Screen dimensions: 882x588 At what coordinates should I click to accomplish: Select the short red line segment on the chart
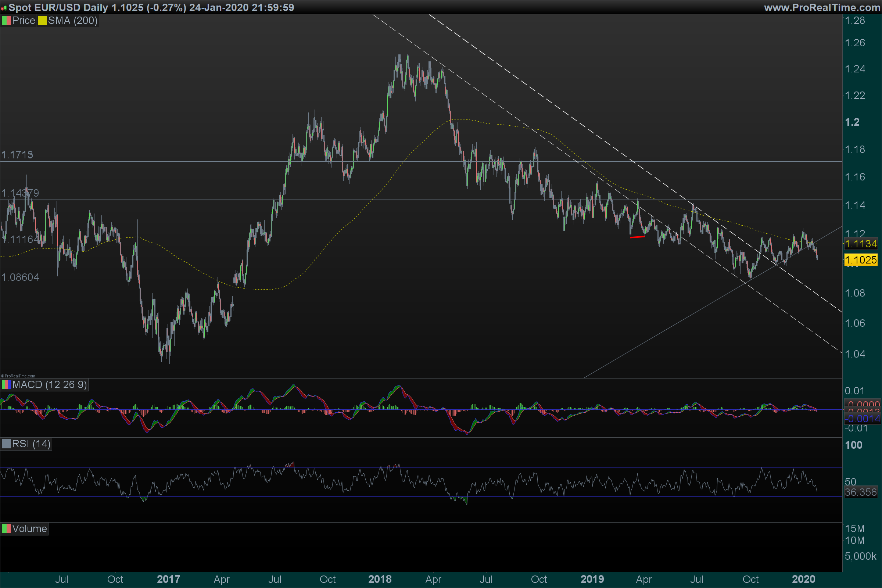point(637,237)
